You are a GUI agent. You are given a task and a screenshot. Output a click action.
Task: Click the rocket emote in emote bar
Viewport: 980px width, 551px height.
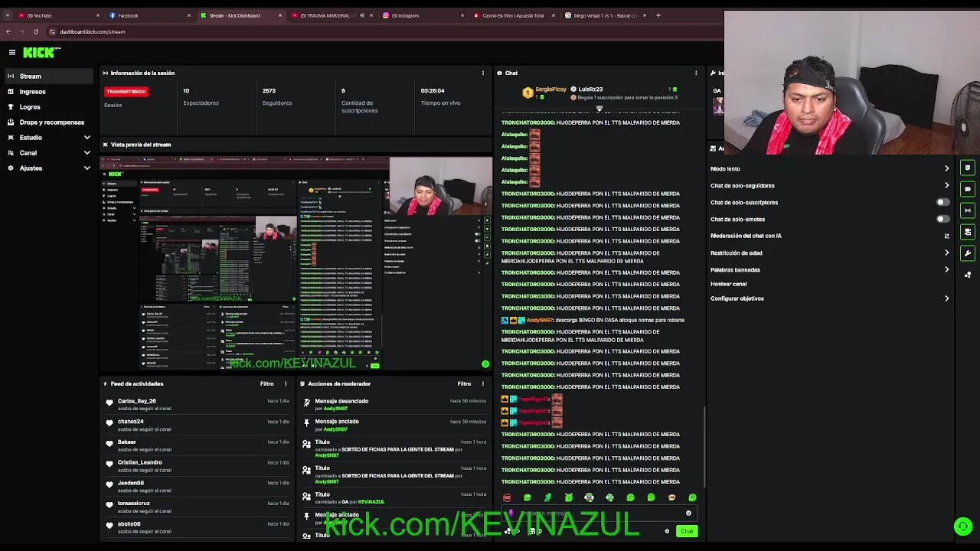tap(547, 497)
